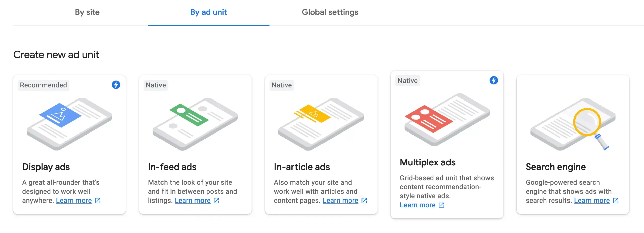Open Learn more link for Search engine
644x233 pixels.
(x=592, y=201)
